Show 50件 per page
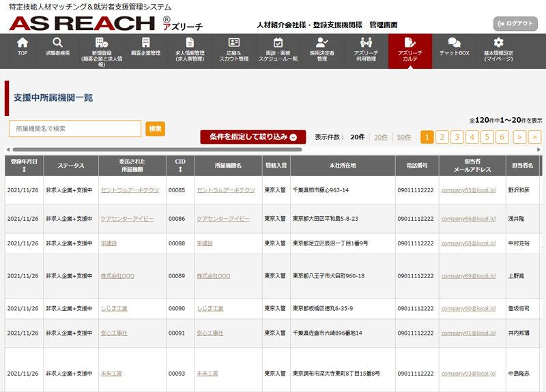 click(x=403, y=137)
